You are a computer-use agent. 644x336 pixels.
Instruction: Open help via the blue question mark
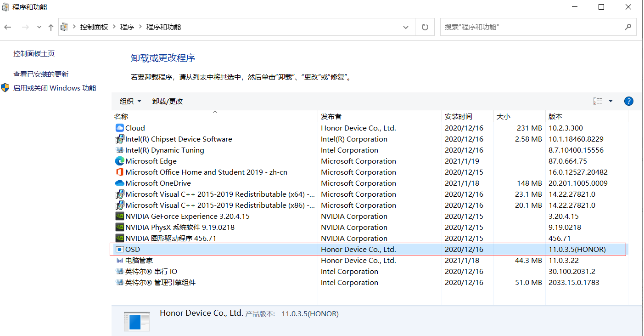point(629,101)
